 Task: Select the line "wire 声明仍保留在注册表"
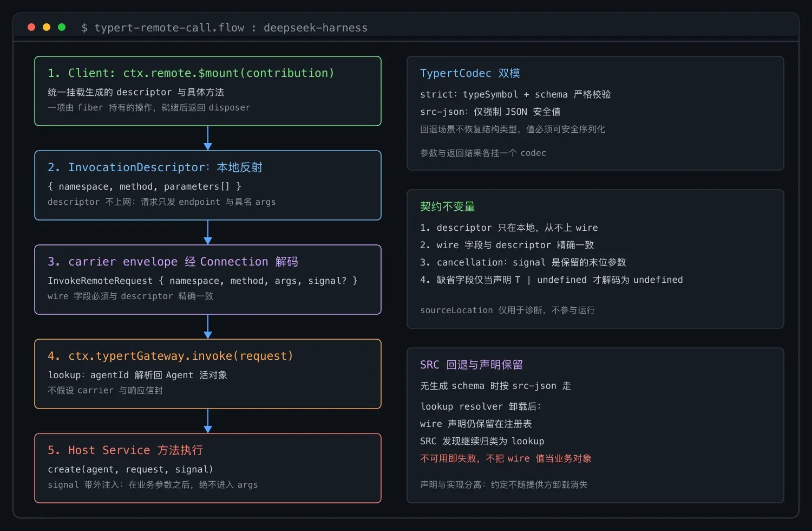click(x=476, y=424)
